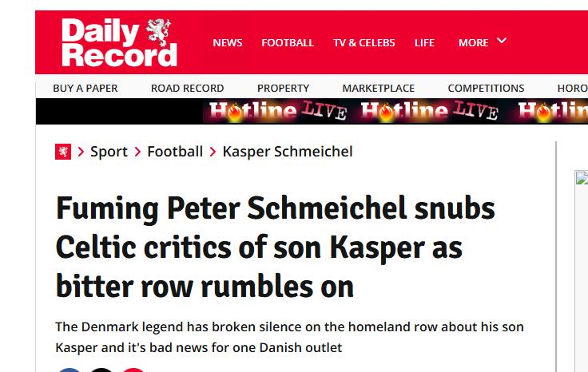Click the red share icon below the article
The image size is (588, 372).
coord(133,370)
